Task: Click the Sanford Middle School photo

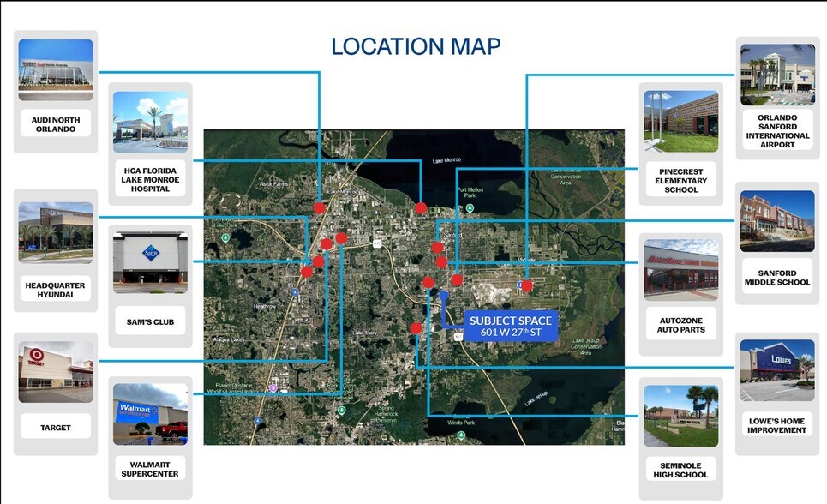Action: click(777, 221)
